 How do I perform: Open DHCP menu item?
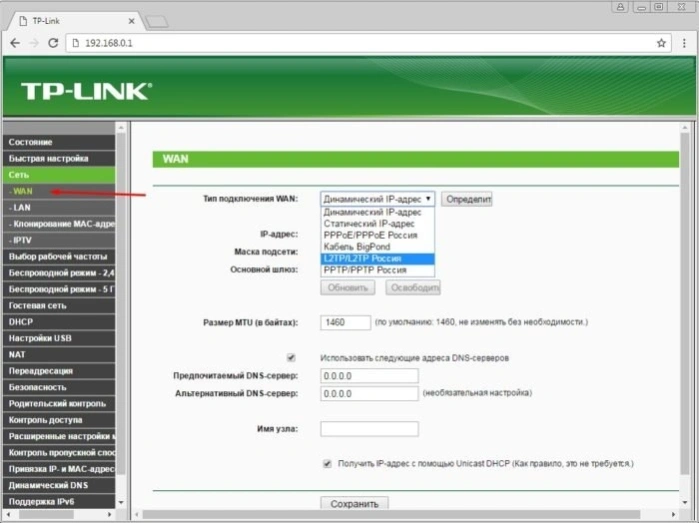click(x=59, y=322)
